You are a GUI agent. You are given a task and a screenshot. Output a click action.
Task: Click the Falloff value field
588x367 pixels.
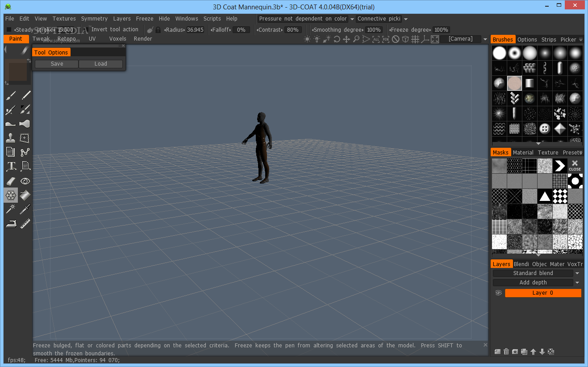241,30
